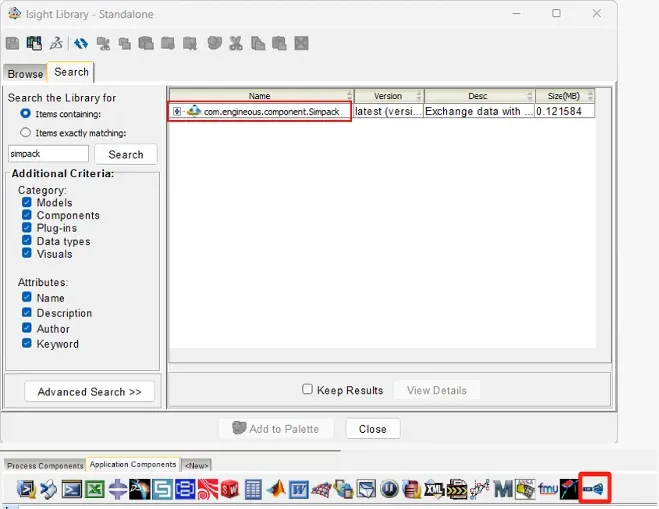
Task: Click the 'Exchange data with' description cell
Action: (x=479, y=111)
